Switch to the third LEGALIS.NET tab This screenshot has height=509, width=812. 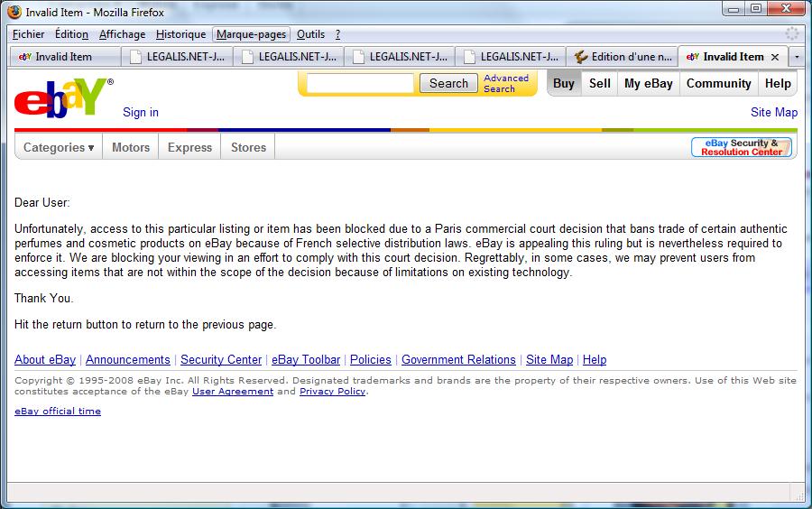[400, 57]
